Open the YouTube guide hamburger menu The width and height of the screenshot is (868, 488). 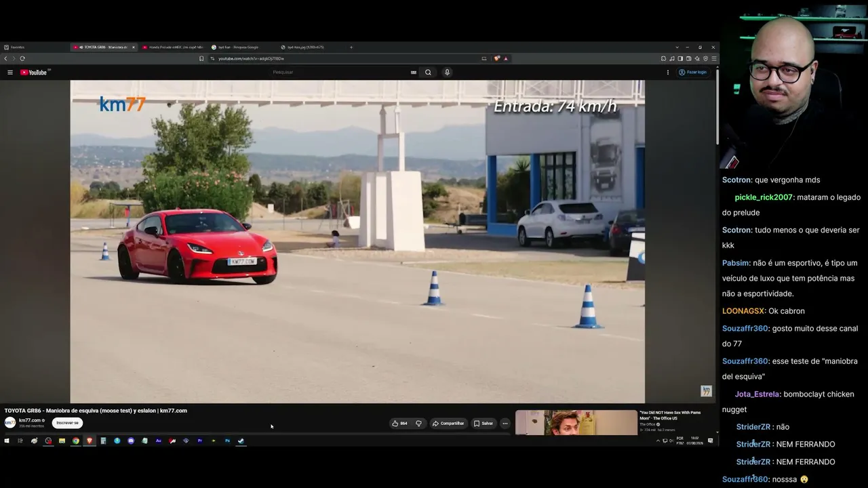pos(10,73)
